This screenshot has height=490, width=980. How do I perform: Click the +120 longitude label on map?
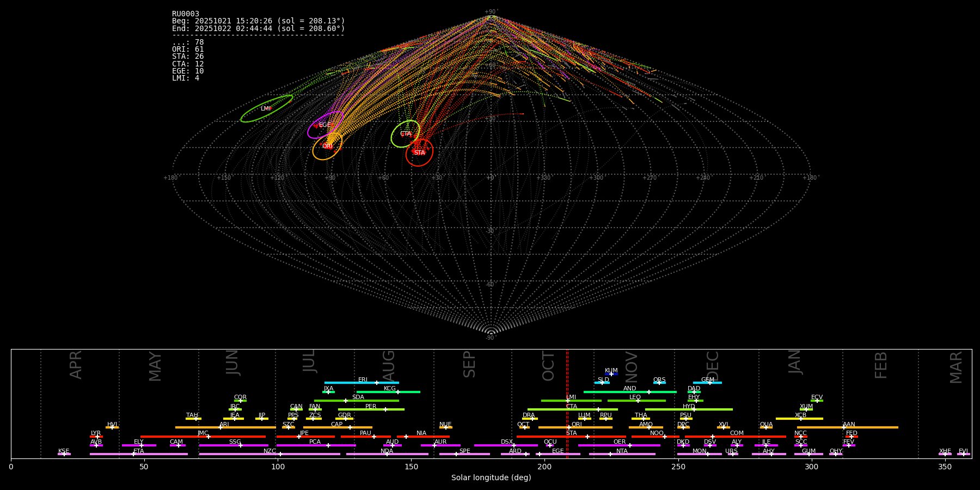point(277,178)
